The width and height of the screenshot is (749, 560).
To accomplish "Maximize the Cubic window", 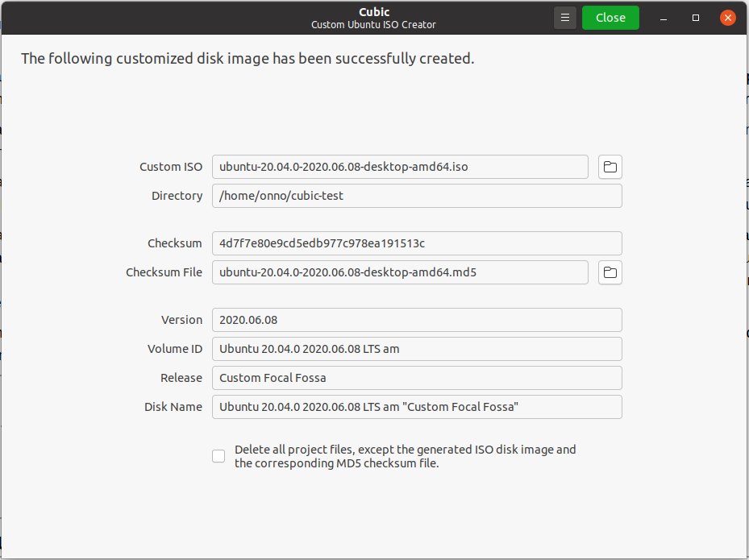I will [696, 18].
